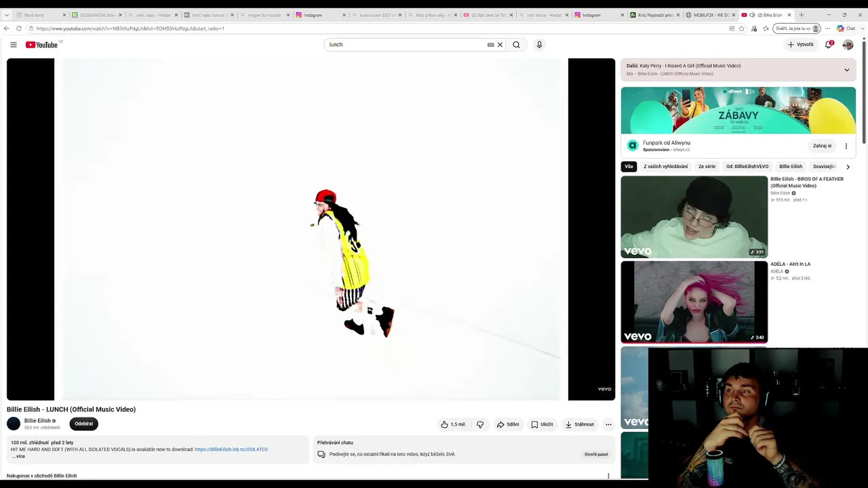Download video with Stáhnout
Screen dimensions: 868x488
pyautogui.click(x=580, y=424)
